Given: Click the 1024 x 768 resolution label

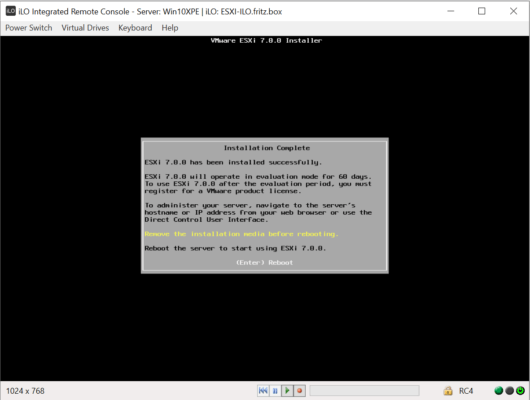Looking at the screenshot, I should 25,391.
